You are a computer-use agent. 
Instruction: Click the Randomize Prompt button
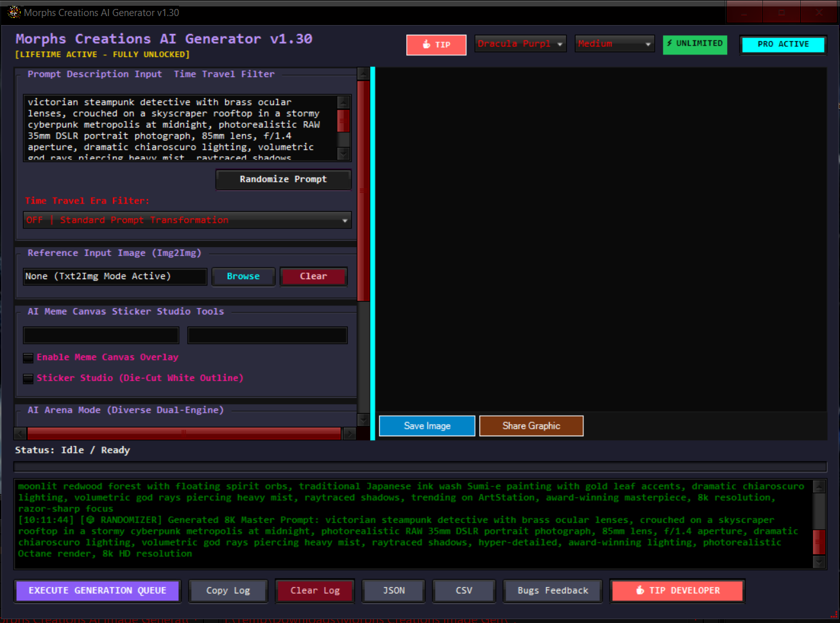(x=283, y=180)
